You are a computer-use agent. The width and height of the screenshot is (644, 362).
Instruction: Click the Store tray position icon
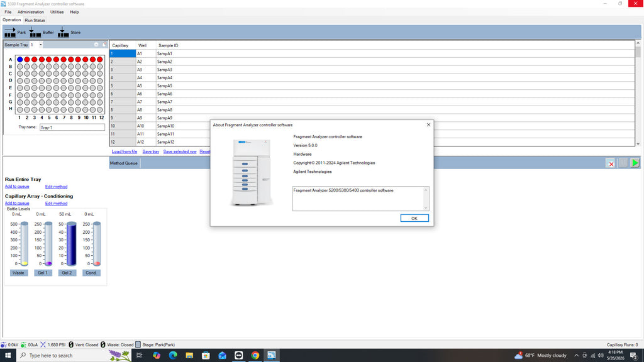(x=63, y=33)
